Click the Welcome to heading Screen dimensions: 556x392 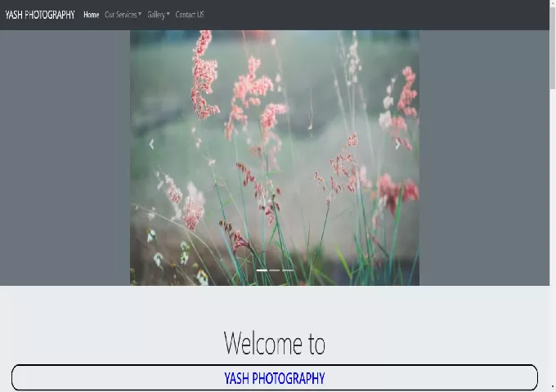pyautogui.click(x=274, y=344)
